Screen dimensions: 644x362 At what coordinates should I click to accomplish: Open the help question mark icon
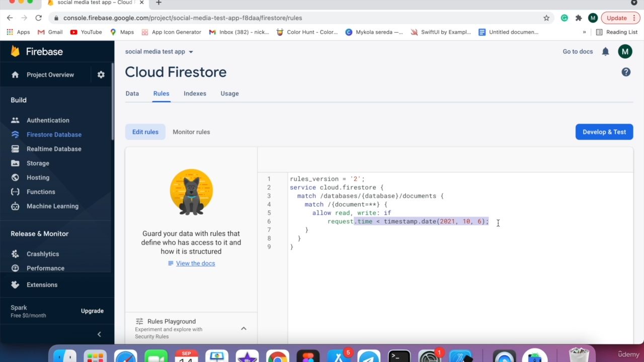click(626, 72)
